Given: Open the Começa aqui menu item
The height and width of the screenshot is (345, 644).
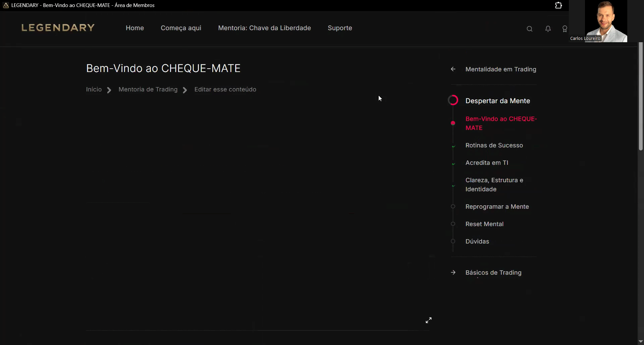Looking at the screenshot, I should pyautogui.click(x=181, y=28).
